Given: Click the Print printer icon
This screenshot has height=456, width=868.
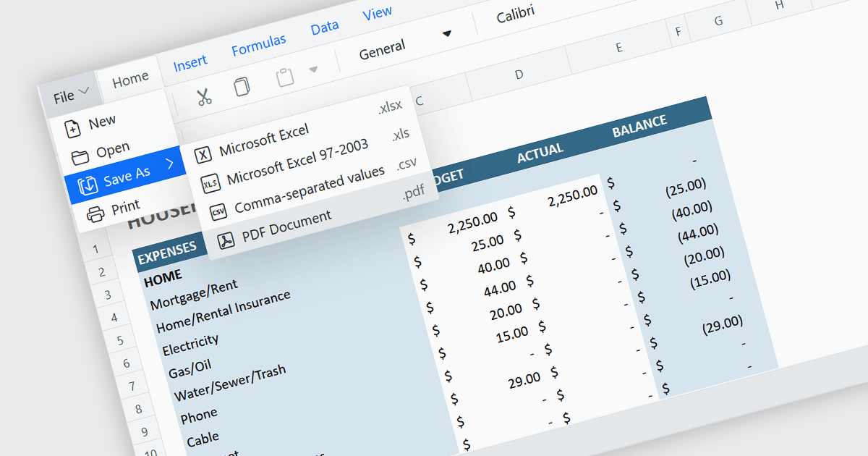Looking at the screenshot, I should click(x=95, y=214).
